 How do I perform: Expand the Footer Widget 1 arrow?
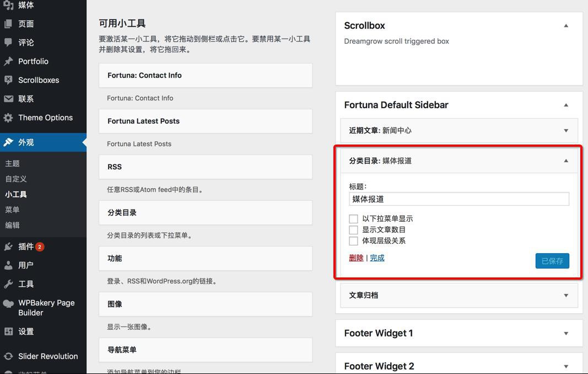(566, 333)
